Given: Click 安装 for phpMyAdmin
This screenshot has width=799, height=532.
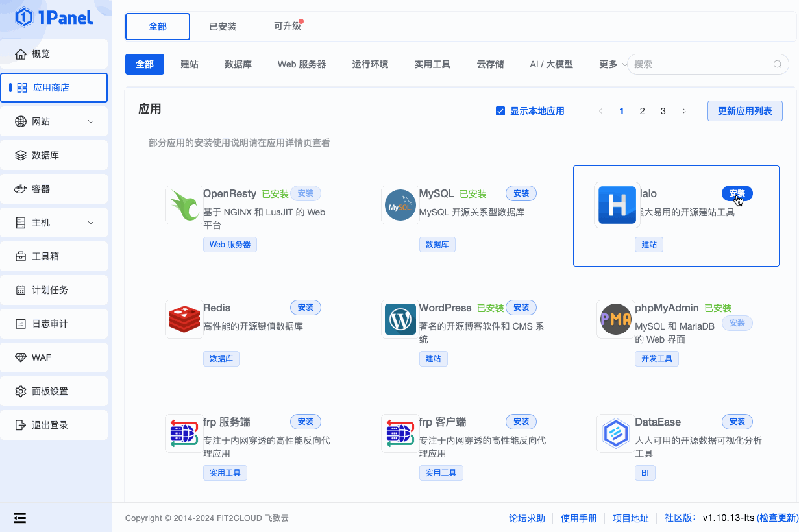Looking at the screenshot, I should 737,323.
